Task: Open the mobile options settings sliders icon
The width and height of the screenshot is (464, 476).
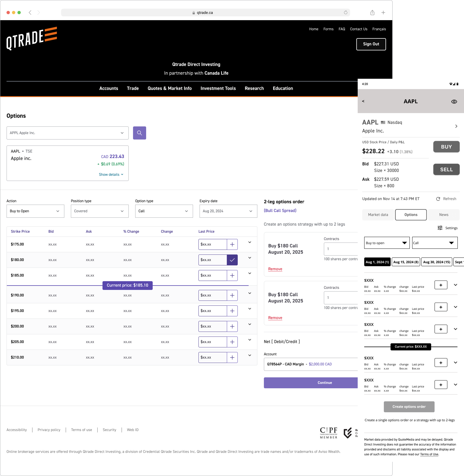Action: click(x=440, y=228)
